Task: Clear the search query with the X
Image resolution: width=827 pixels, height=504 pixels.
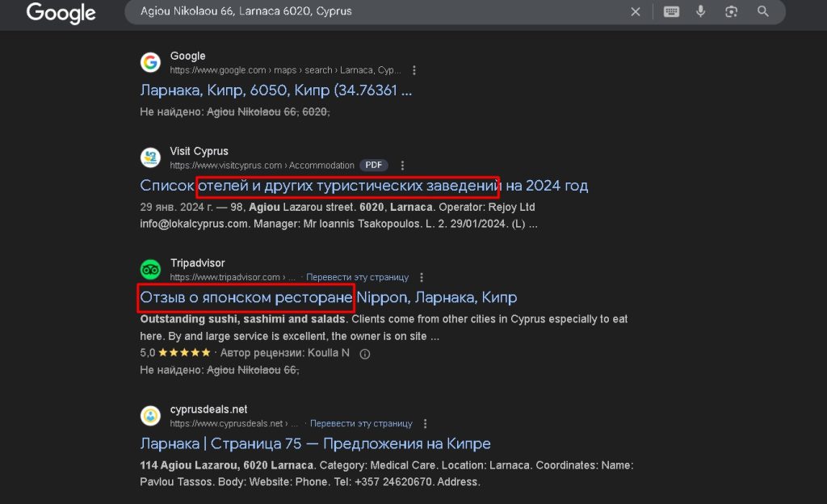Action: [636, 11]
